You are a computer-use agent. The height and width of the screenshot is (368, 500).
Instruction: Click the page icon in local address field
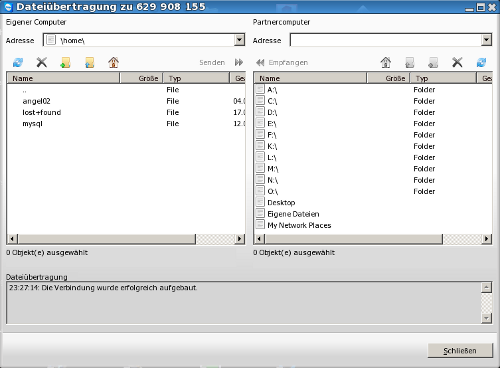pyautogui.click(x=51, y=40)
